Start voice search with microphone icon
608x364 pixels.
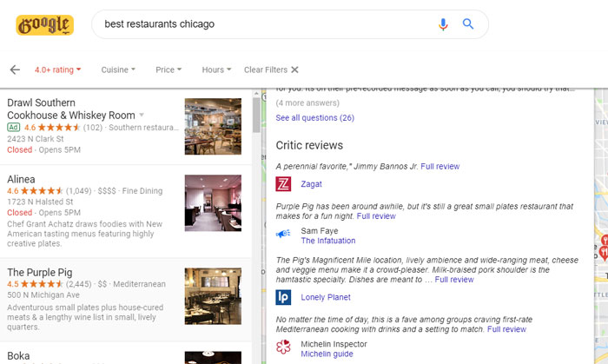click(444, 24)
